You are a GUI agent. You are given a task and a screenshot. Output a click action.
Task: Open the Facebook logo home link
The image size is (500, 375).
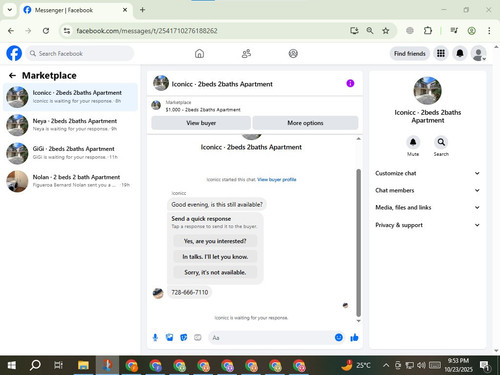point(14,53)
